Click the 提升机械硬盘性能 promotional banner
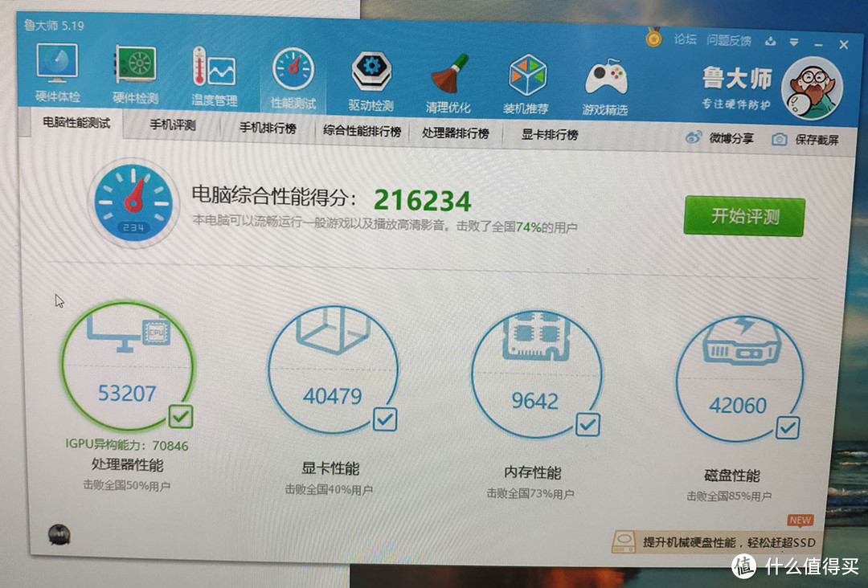Screen dimensions: 868x588 pyautogui.click(x=716, y=542)
